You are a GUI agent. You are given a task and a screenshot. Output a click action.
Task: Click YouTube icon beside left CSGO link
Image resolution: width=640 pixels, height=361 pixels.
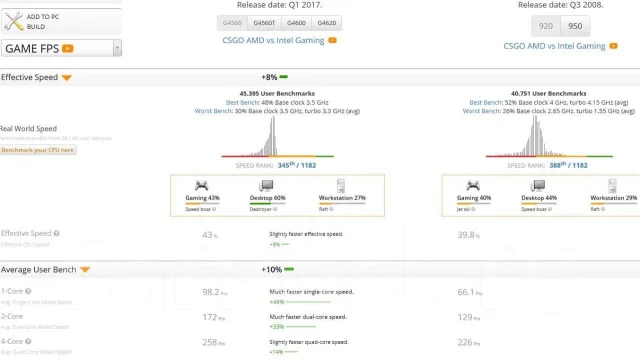pos(332,40)
